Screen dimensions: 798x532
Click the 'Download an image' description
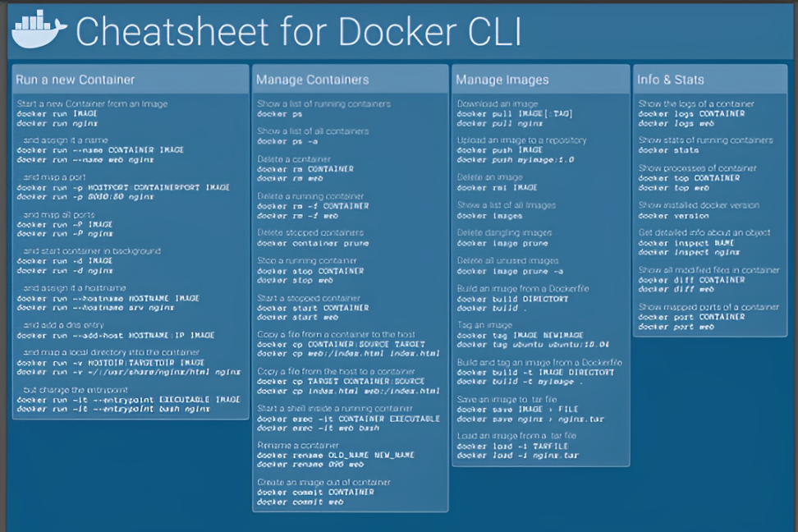[498, 103]
